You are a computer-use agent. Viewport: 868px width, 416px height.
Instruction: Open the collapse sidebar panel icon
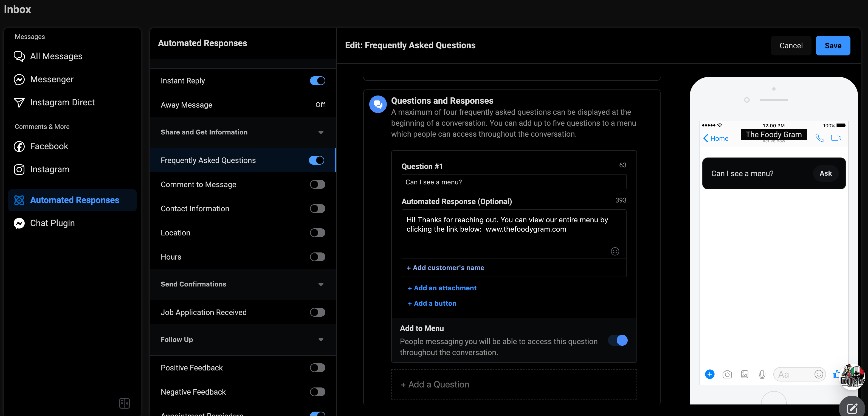pos(124,403)
